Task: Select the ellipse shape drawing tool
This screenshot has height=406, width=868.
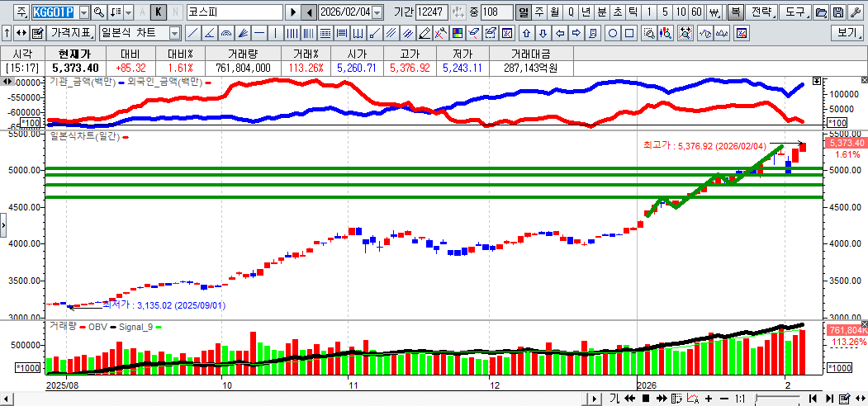Action: 613,33
